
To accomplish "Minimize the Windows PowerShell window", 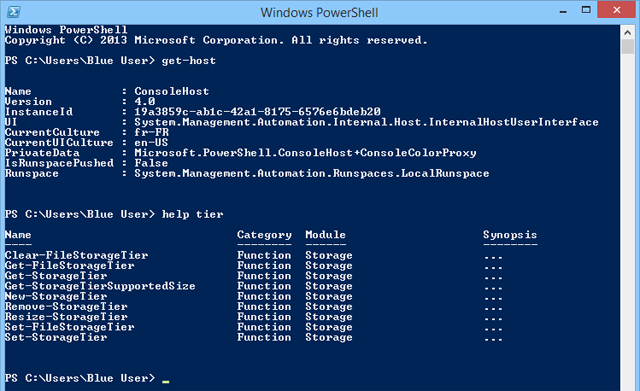I will pyautogui.click(x=563, y=11).
